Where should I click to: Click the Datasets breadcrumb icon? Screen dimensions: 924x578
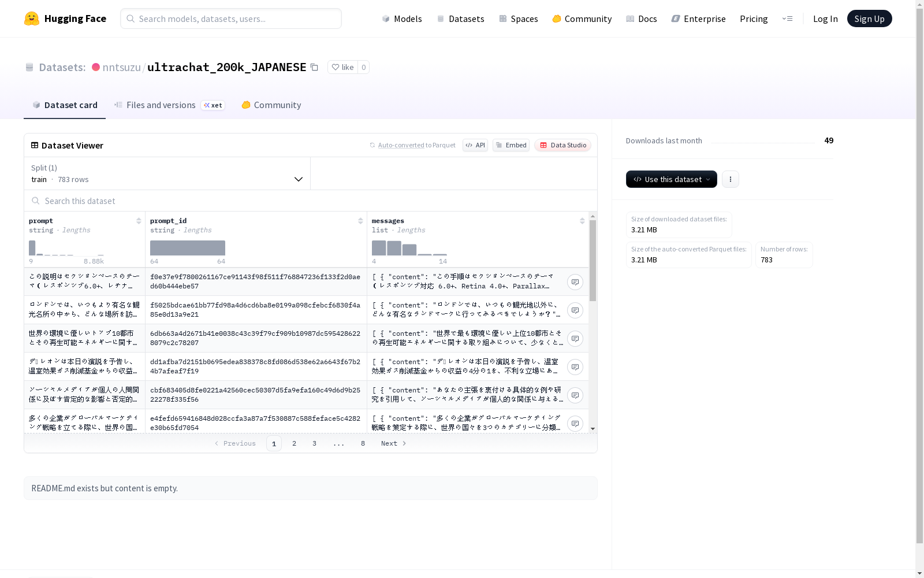[29, 67]
